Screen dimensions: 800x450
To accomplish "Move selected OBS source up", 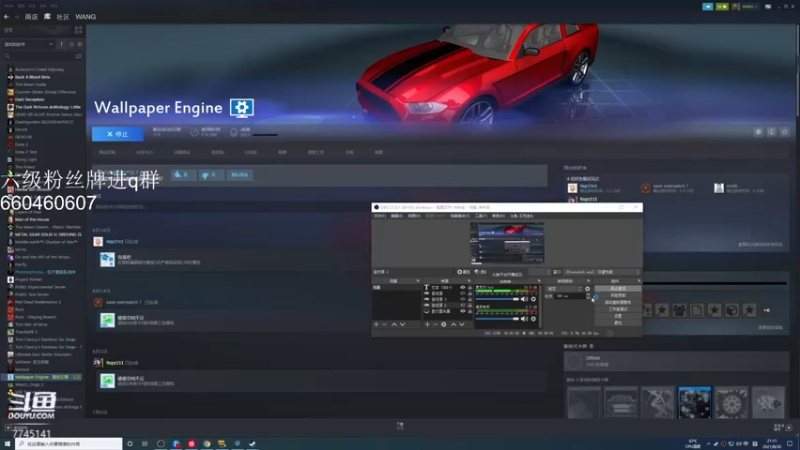I will point(454,324).
